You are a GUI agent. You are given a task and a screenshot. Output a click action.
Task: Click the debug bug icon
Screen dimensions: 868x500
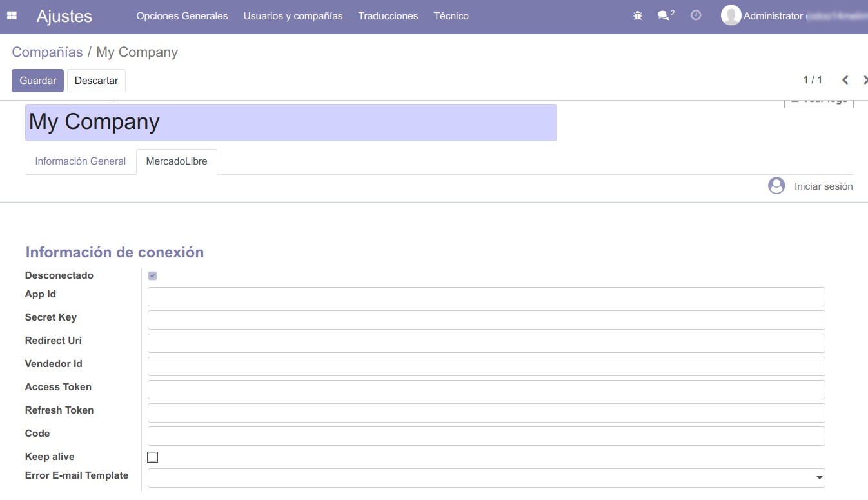click(638, 15)
